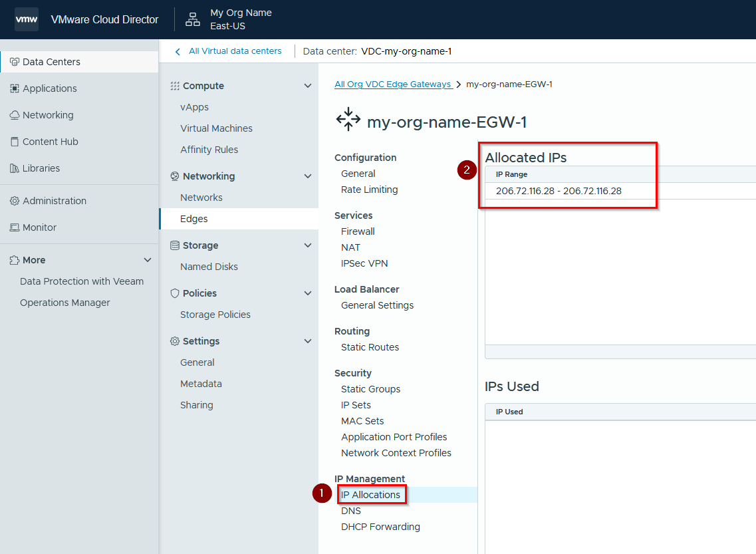Open Operations Manager
The image size is (756, 554).
click(65, 303)
